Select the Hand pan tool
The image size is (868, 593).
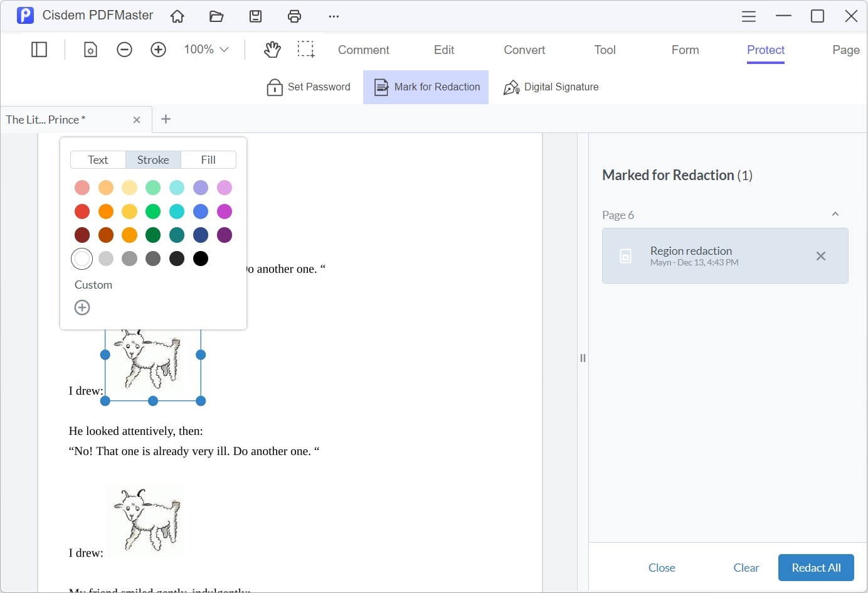[x=272, y=49]
